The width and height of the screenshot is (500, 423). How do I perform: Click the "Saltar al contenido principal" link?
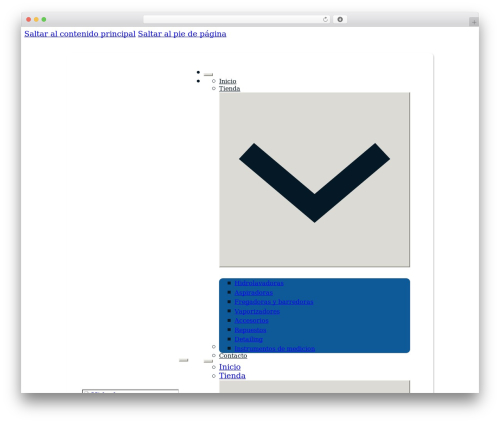click(x=80, y=34)
